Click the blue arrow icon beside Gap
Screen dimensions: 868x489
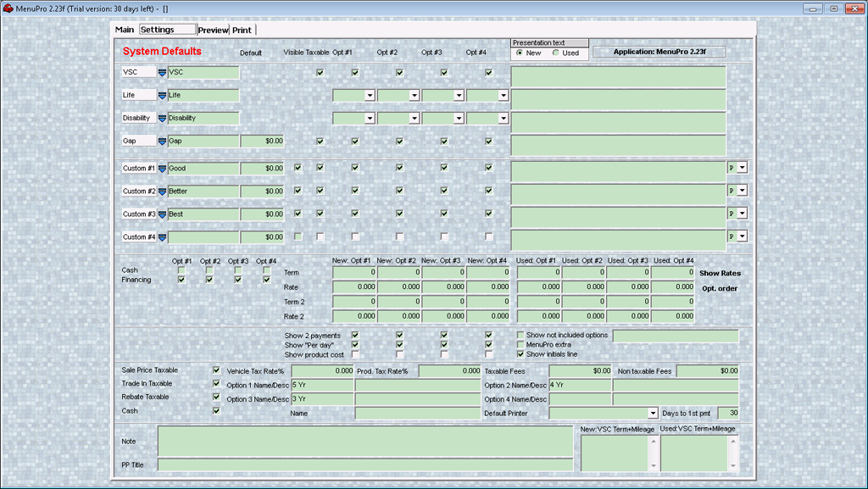162,142
